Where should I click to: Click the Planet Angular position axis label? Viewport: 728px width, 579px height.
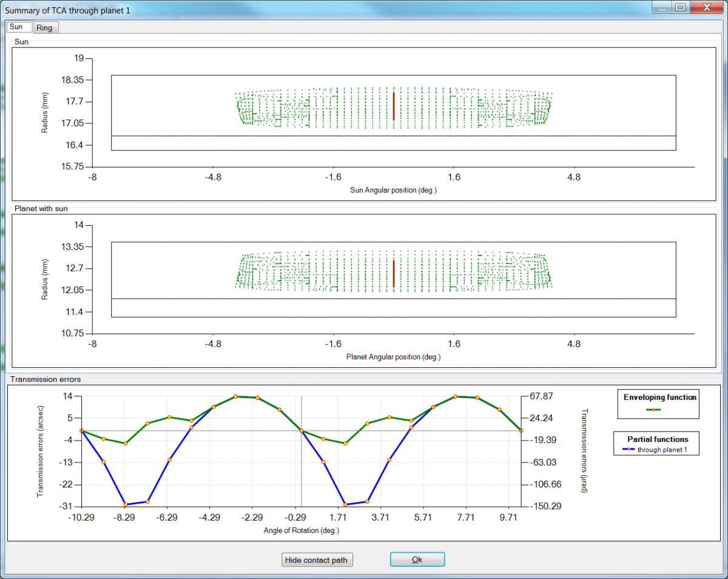click(x=393, y=357)
